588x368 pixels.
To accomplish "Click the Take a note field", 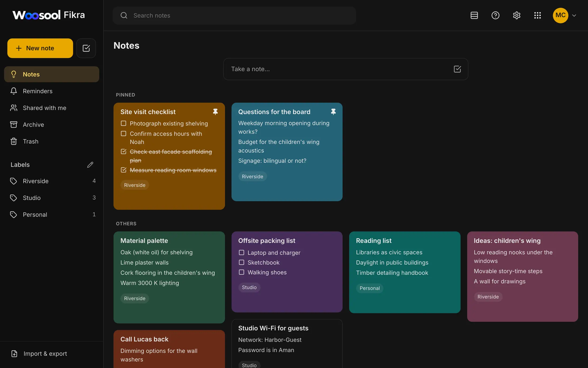I will point(346,69).
